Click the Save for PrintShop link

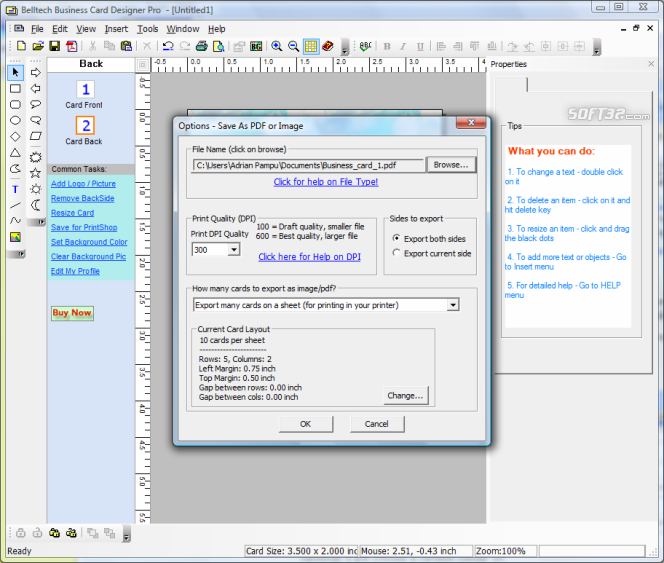tap(84, 227)
